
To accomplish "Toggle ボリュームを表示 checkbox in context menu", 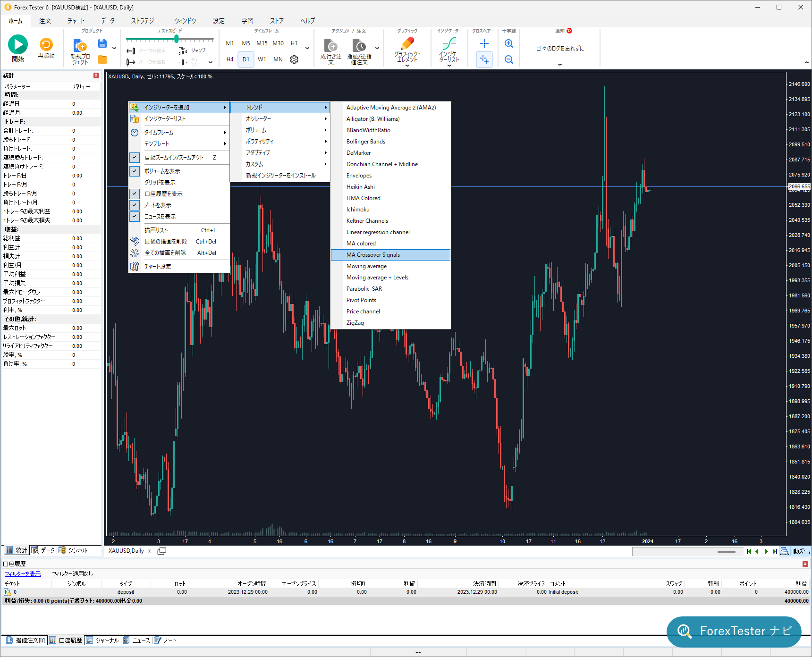I will [x=135, y=171].
